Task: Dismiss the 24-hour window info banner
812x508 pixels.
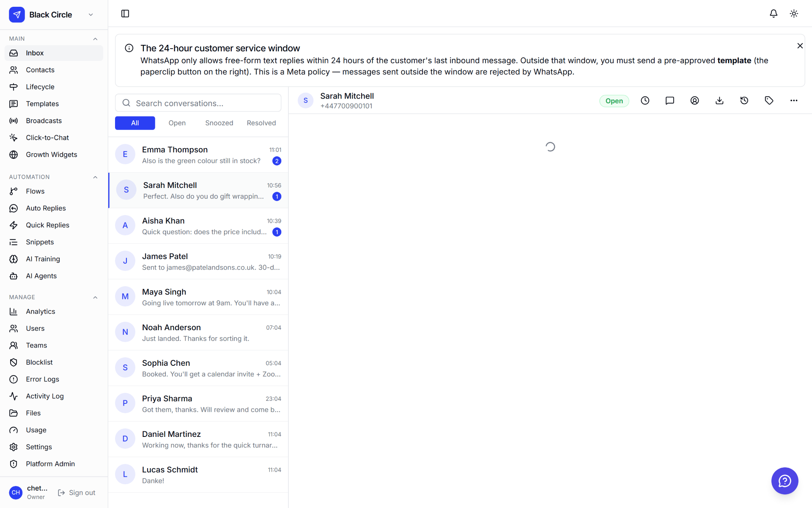Action: (x=800, y=46)
